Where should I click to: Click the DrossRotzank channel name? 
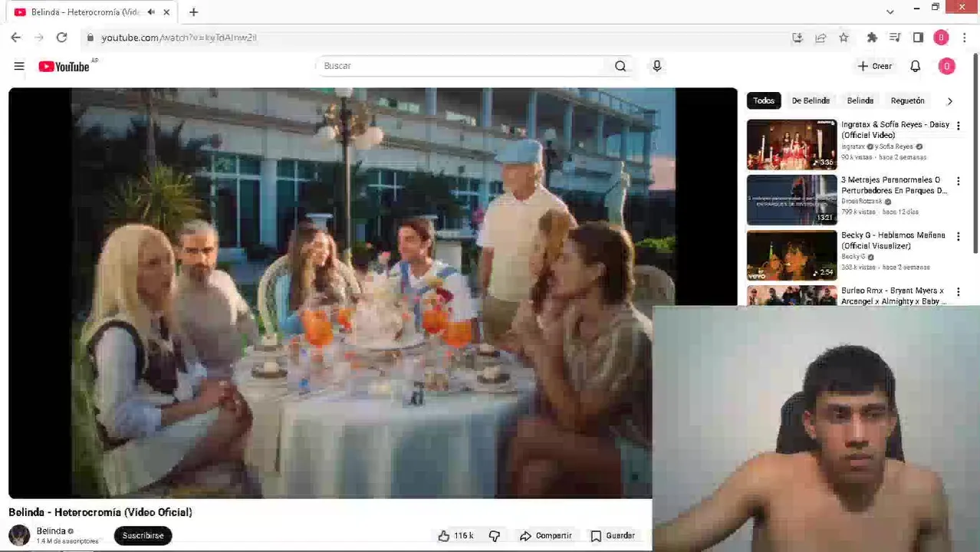coord(863,202)
